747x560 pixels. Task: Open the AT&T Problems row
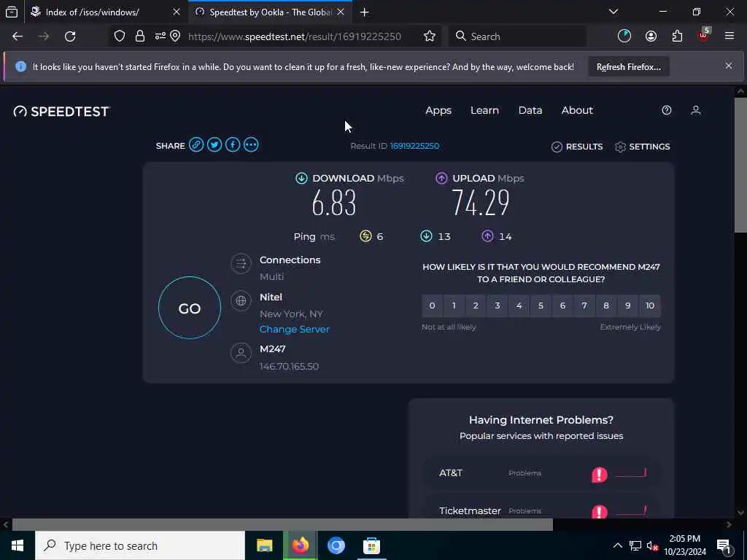click(542, 473)
